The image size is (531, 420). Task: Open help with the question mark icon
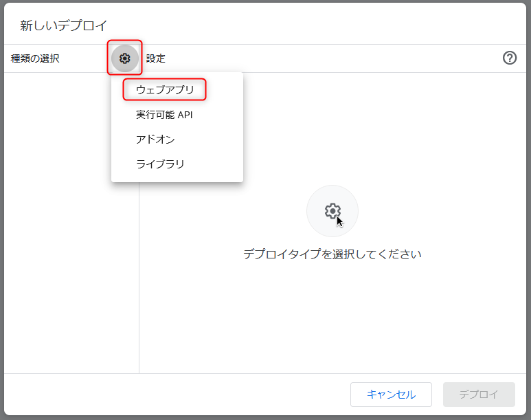coord(510,58)
